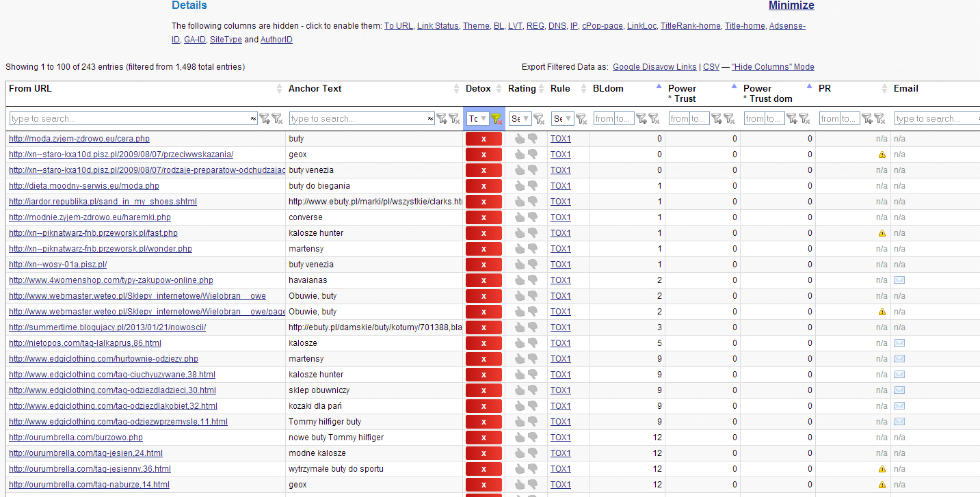The image size is (980, 497).
Task: Thumbs up the 'buty do biegania' row
Action: pos(520,186)
